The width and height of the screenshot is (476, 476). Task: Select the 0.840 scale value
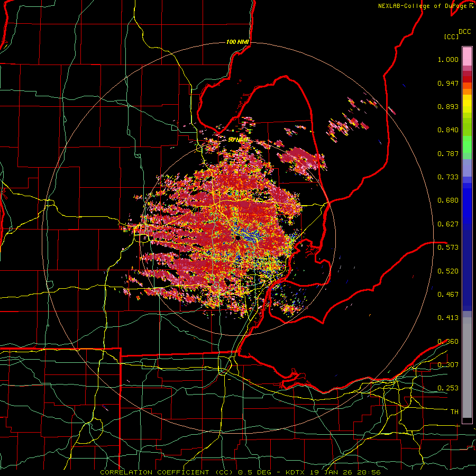pyautogui.click(x=448, y=130)
